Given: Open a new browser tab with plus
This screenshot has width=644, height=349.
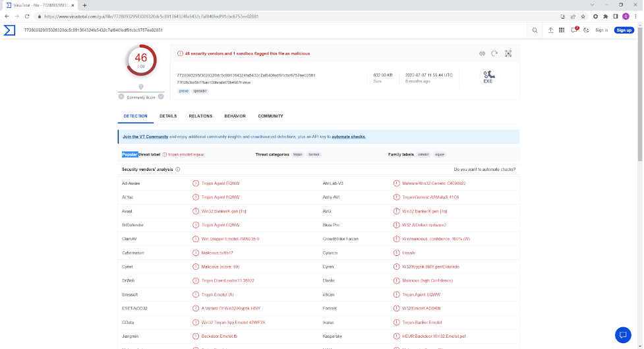Looking at the screenshot, I should (x=84, y=5).
